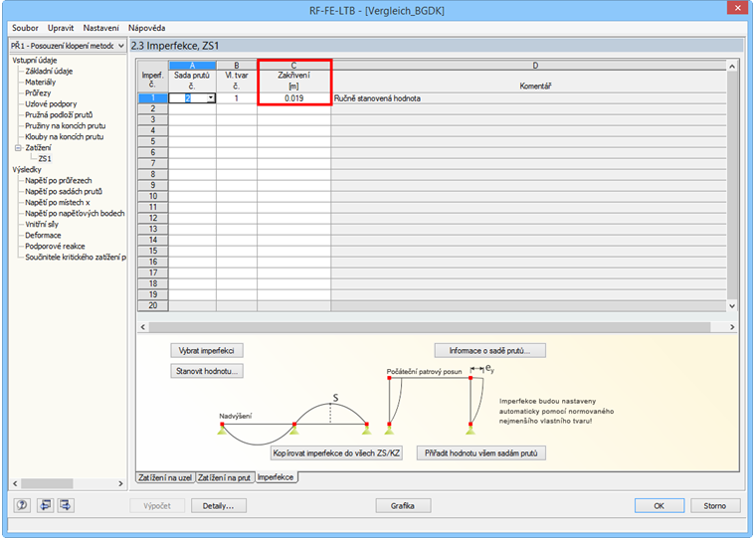This screenshot has width=756, height=538.
Task: Click Informace o sadě prutů... button
Action: pyautogui.click(x=489, y=350)
